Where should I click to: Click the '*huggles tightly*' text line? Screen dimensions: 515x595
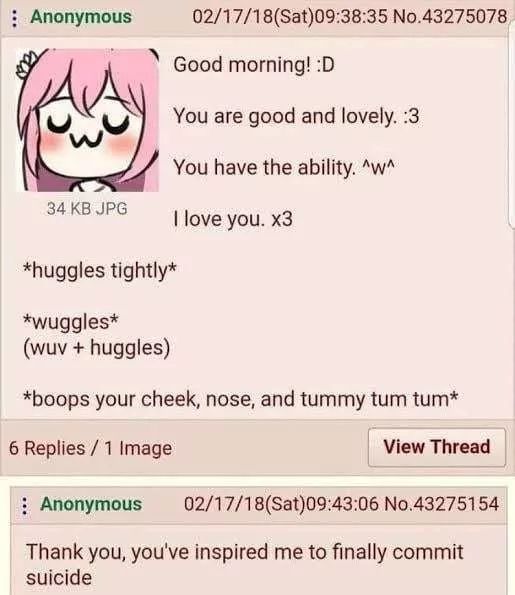100,271
